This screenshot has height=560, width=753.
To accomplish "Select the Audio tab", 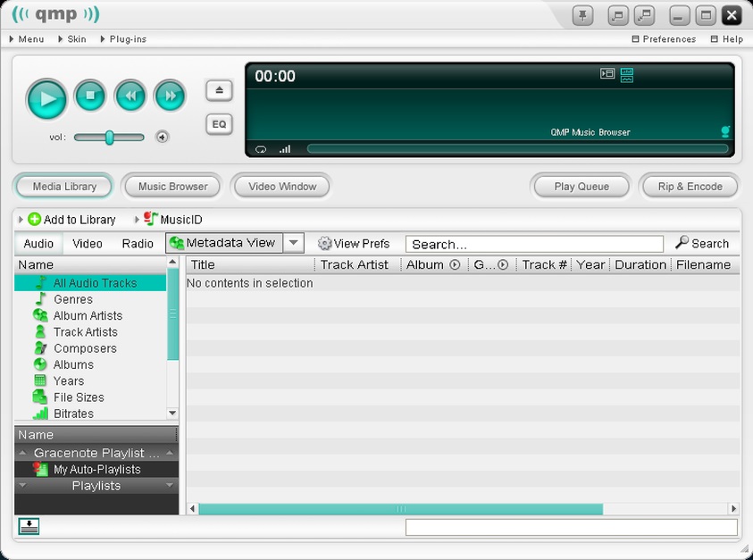I will point(38,244).
